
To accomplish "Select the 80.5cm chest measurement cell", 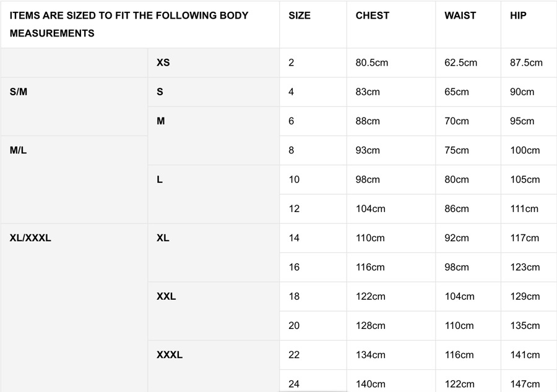I will pos(372,62).
